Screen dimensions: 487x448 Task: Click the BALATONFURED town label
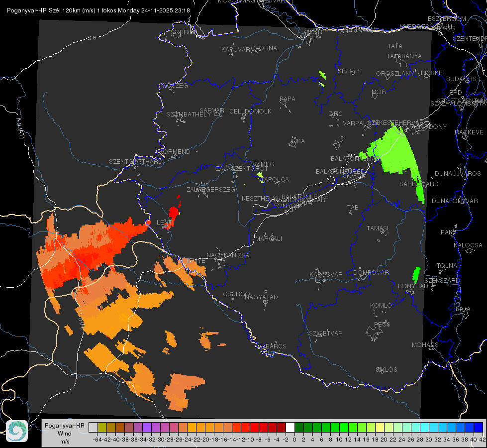(340, 172)
